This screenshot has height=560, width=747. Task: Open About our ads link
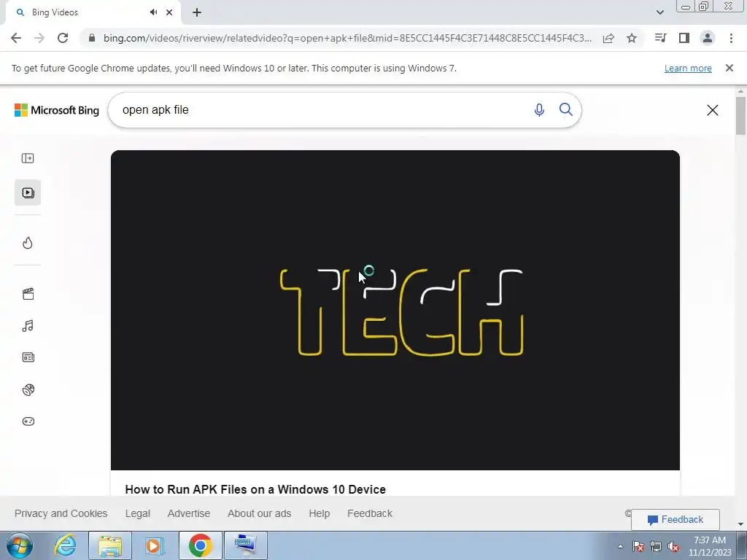(x=259, y=513)
